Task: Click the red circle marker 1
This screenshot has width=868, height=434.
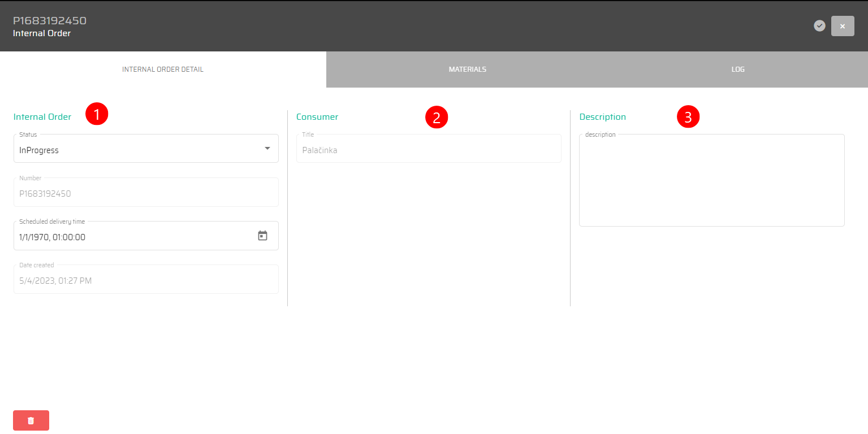Action: (x=97, y=115)
